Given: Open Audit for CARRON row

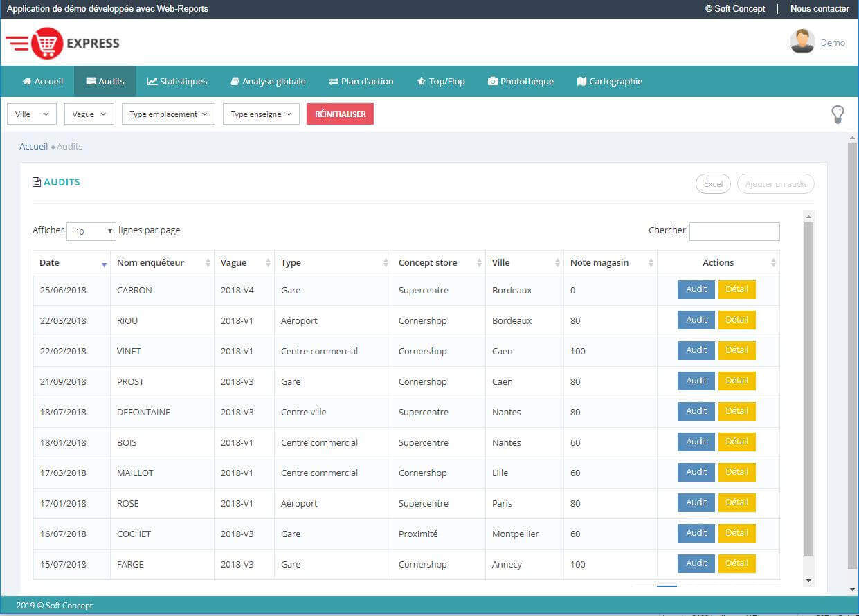Looking at the screenshot, I should coord(696,289).
